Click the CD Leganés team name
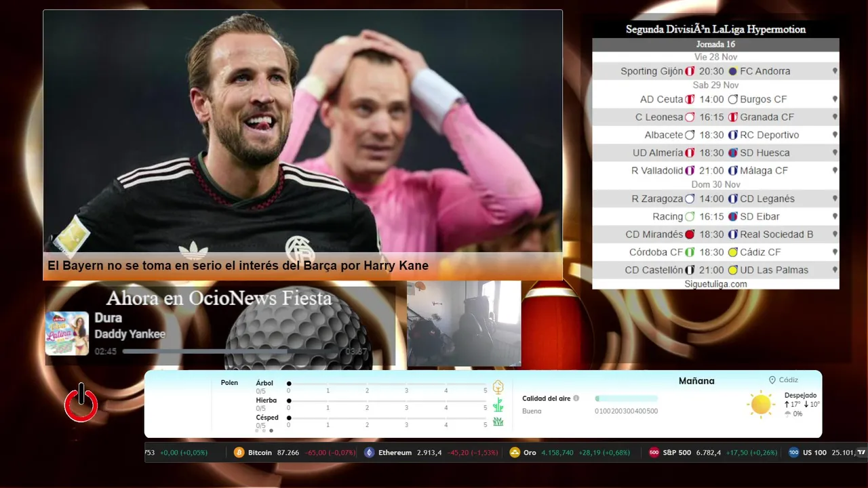This screenshot has width=868, height=488. coord(767,199)
